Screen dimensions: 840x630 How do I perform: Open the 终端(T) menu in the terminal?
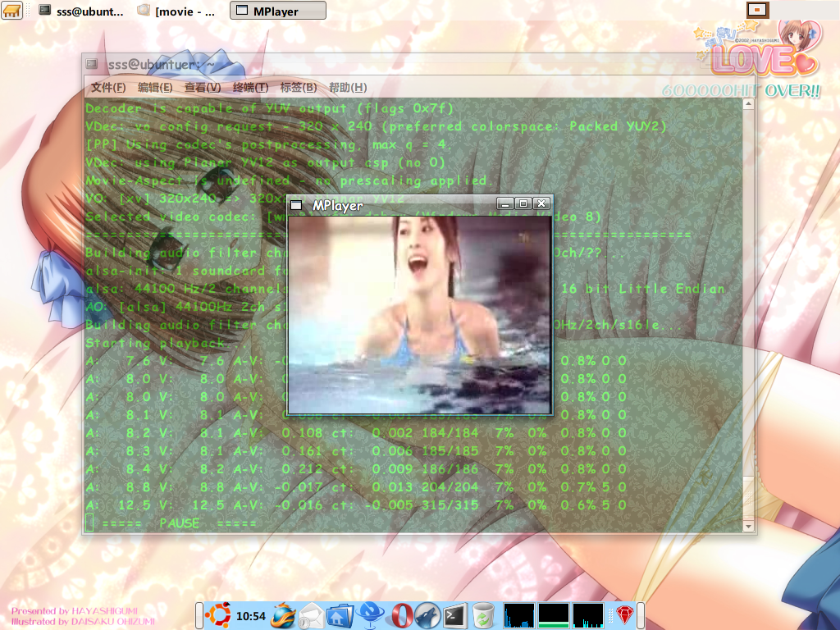click(251, 87)
